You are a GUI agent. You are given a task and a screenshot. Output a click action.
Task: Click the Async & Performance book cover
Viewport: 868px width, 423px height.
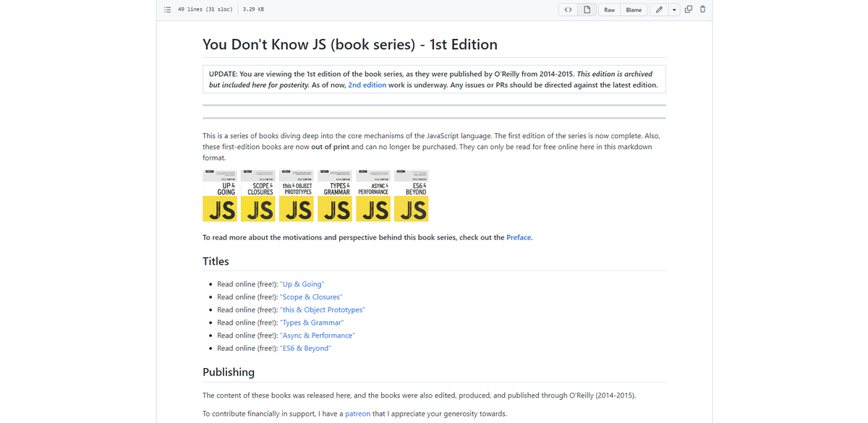[373, 195]
